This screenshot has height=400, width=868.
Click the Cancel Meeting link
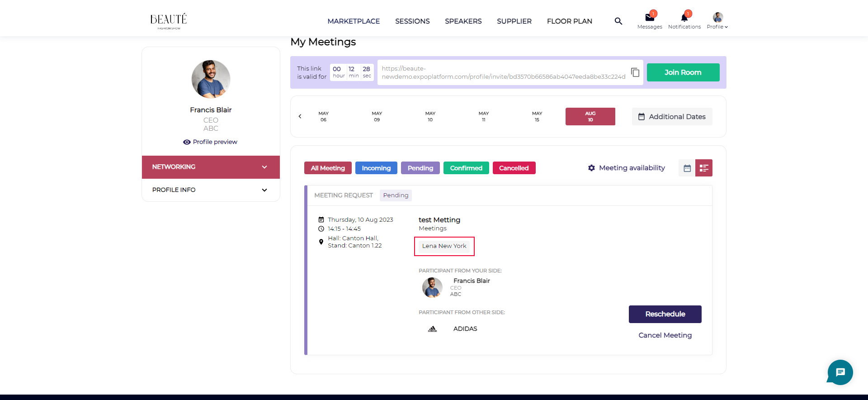[x=665, y=335]
